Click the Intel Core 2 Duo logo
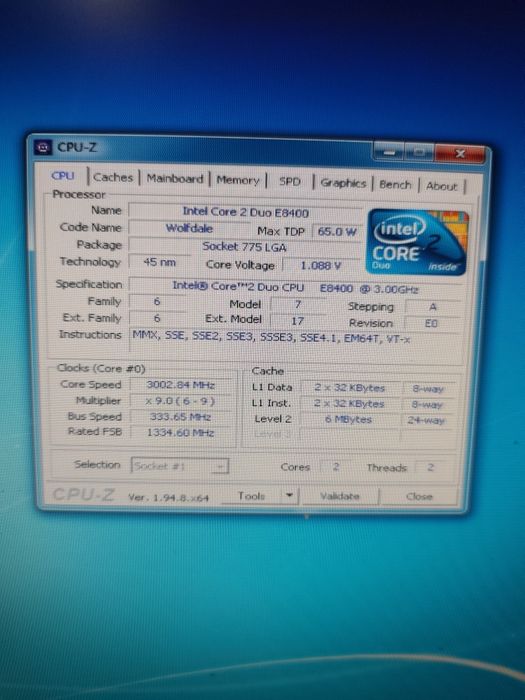Image resolution: width=525 pixels, height=700 pixels. (417, 242)
